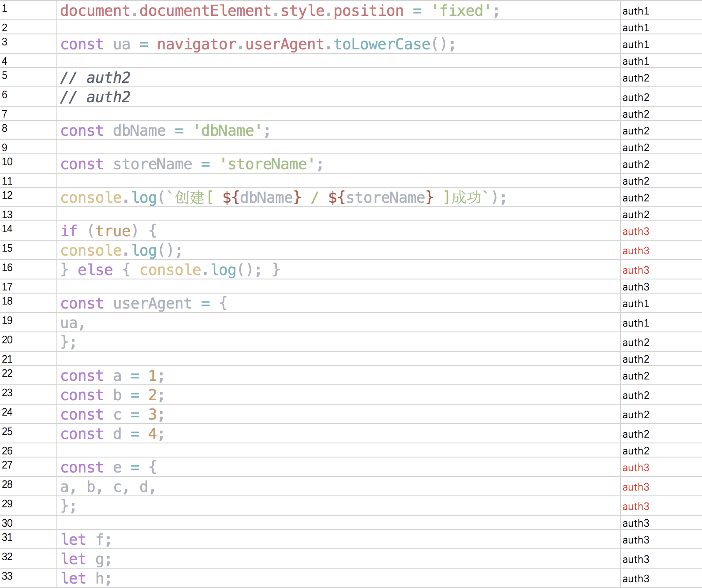Screen dimensions: 702x588
Task: Click the if (true) statement
Action: 108,231
